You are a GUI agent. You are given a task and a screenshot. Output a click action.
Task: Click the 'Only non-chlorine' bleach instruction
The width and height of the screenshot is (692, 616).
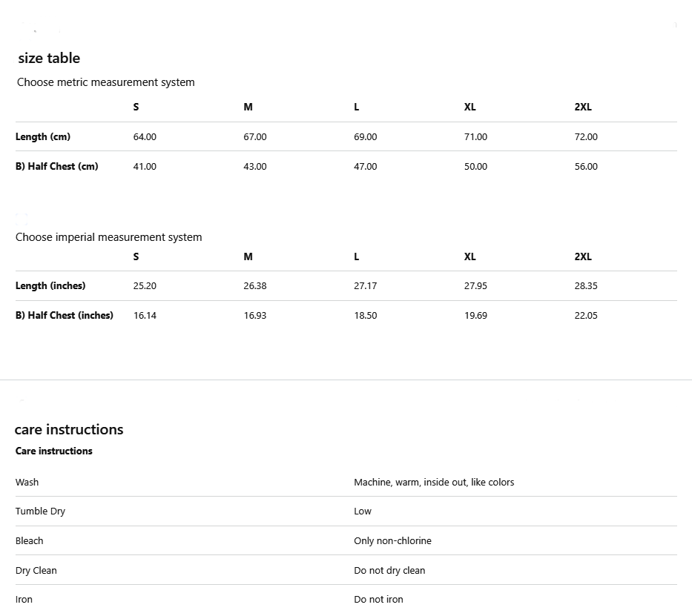click(393, 541)
